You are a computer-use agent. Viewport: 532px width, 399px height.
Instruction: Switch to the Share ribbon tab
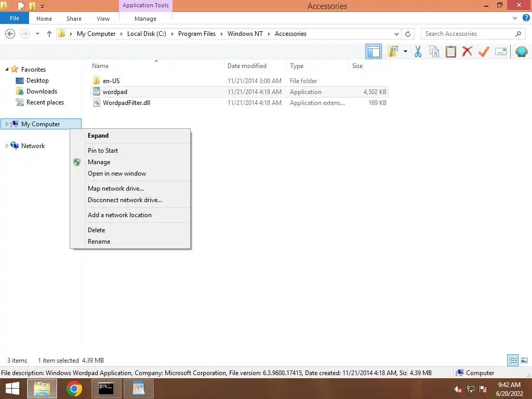coord(74,19)
